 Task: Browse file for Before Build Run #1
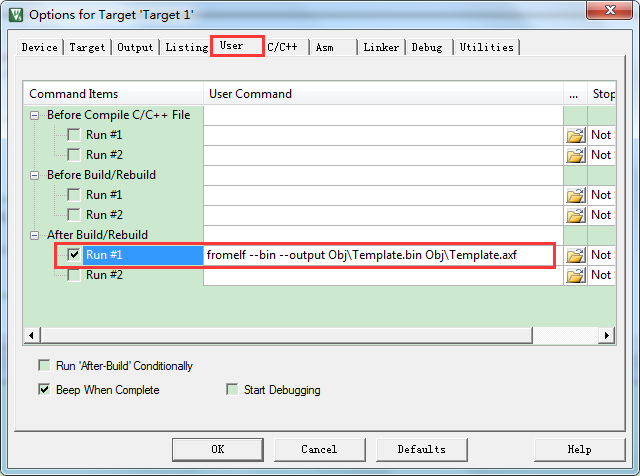pos(575,195)
